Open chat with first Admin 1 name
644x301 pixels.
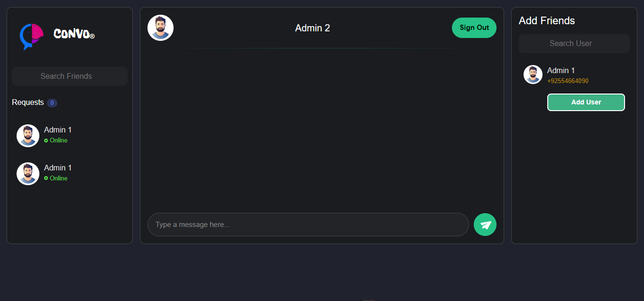58,130
